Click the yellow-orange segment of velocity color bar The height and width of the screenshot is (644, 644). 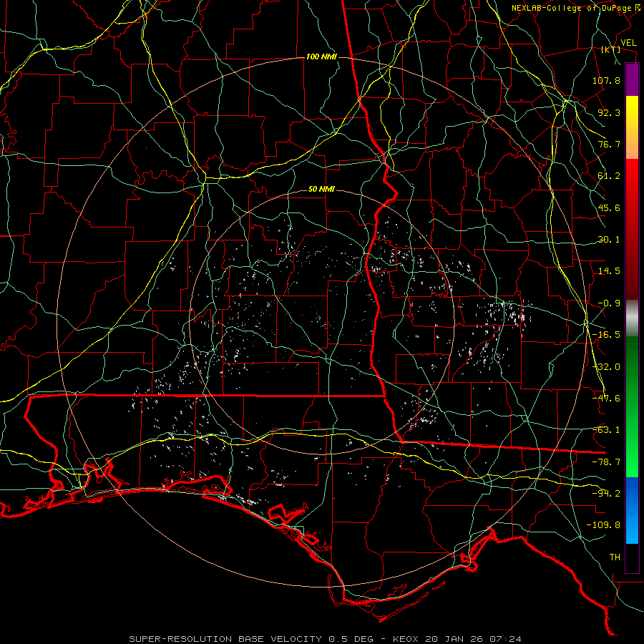632,127
